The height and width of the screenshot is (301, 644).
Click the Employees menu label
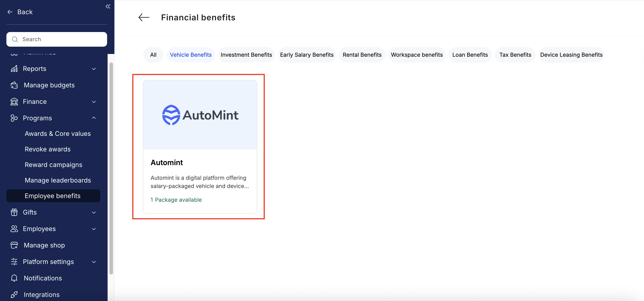[39, 229]
